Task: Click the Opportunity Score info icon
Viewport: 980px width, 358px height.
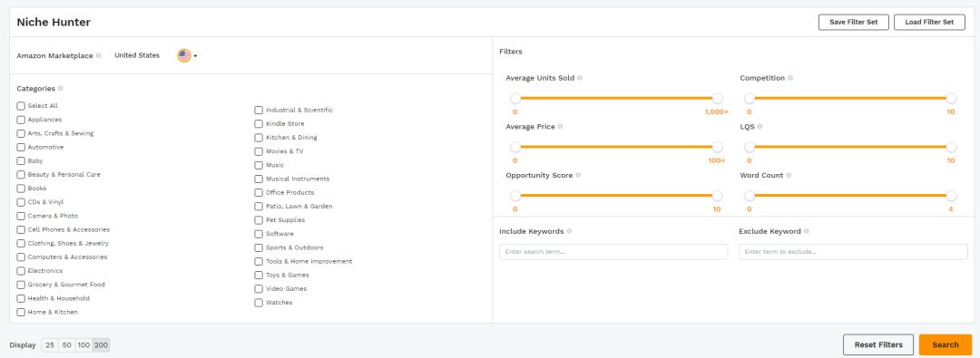Action: pyautogui.click(x=578, y=176)
